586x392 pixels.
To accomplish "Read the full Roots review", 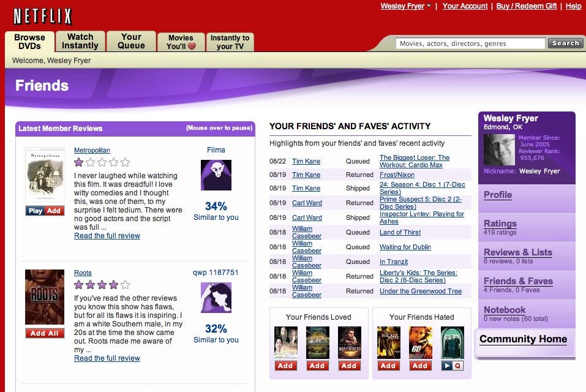I will coord(107,358).
